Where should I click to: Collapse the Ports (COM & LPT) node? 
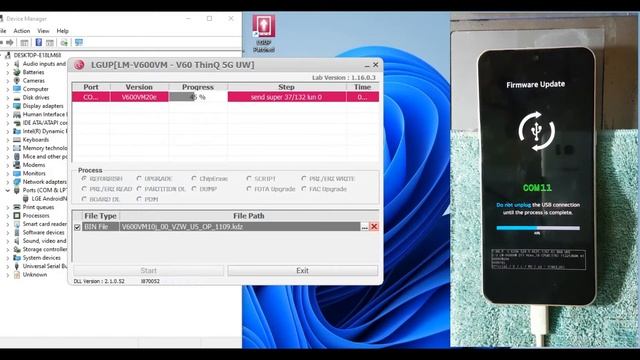[x=7, y=190]
